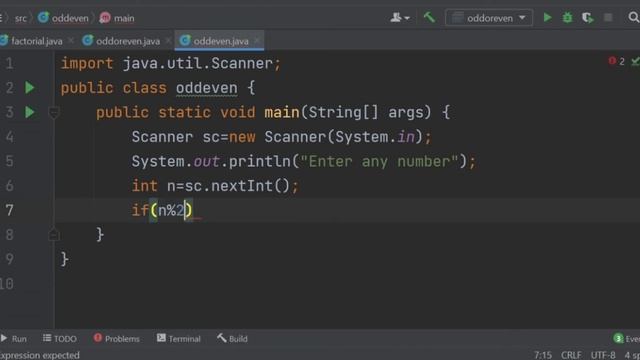Click the src breadcrumb
The image size is (640, 360).
click(20, 18)
